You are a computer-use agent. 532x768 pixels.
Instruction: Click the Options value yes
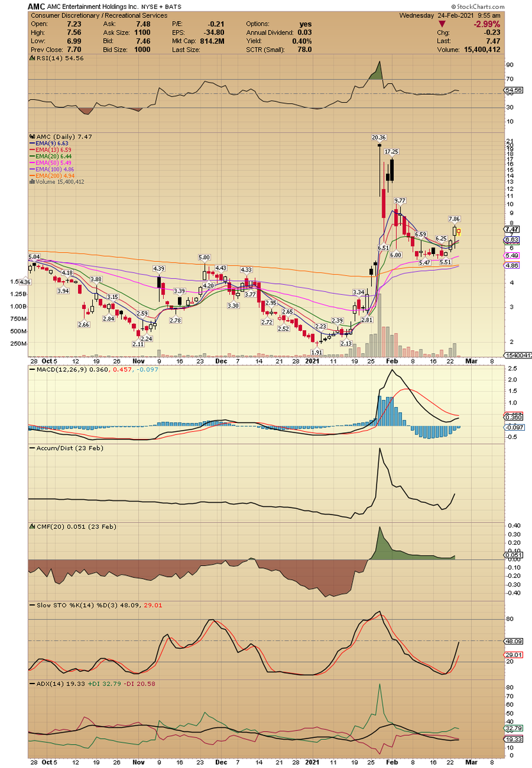click(305, 23)
